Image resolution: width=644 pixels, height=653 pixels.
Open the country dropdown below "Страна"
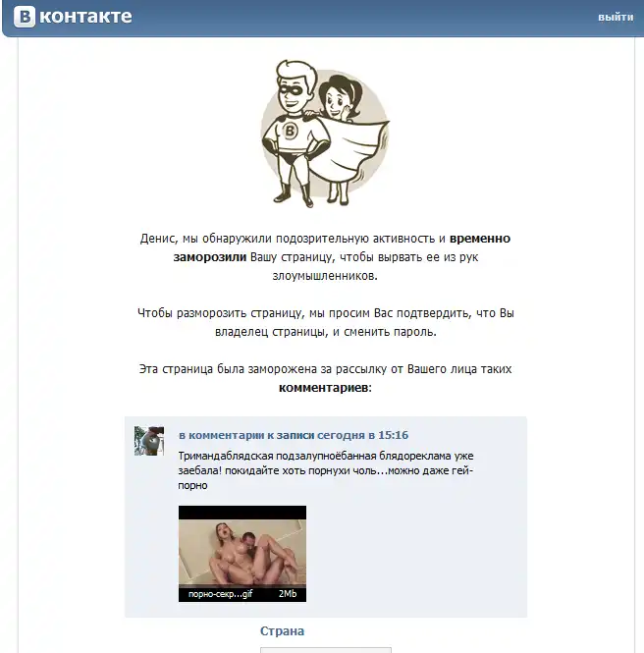[x=326, y=650]
